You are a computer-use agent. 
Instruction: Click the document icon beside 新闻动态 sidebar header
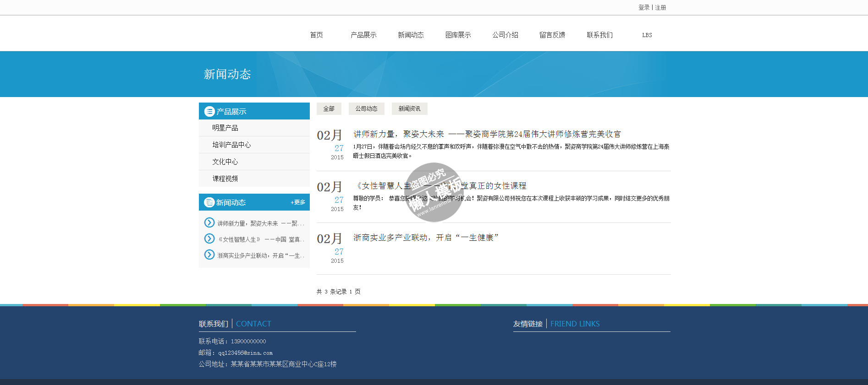click(x=209, y=202)
